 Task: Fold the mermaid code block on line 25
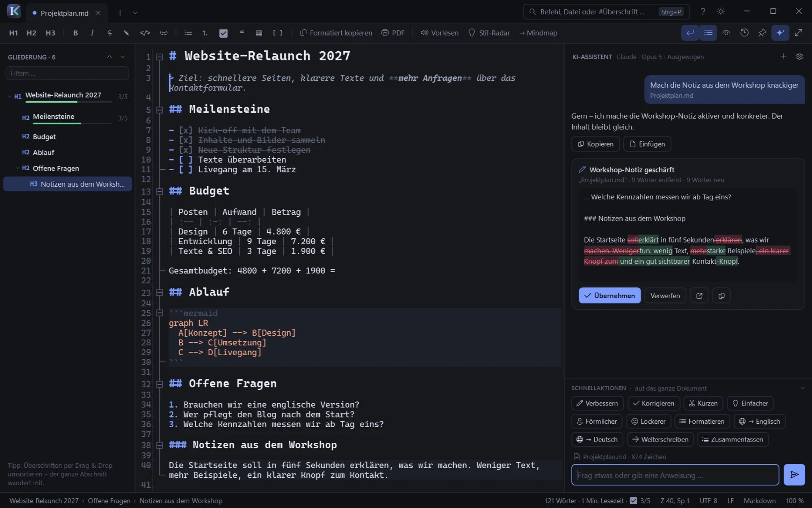click(160, 313)
